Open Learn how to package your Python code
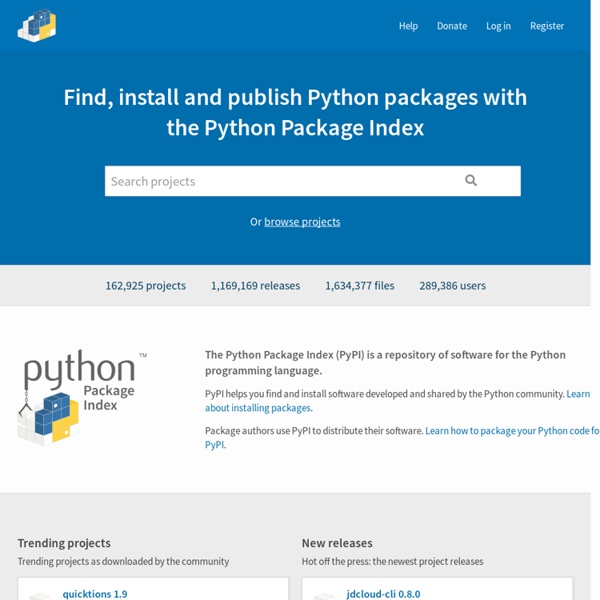The height and width of the screenshot is (600, 600). point(511,431)
